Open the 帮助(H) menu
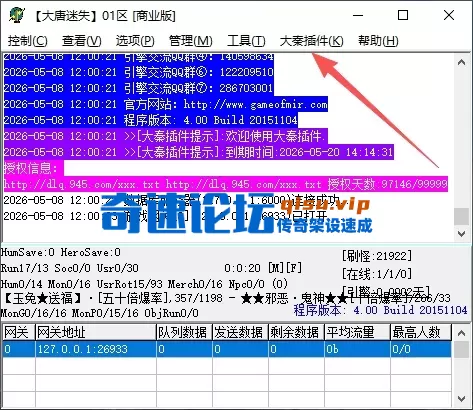This screenshot has width=473, height=410. click(x=378, y=41)
